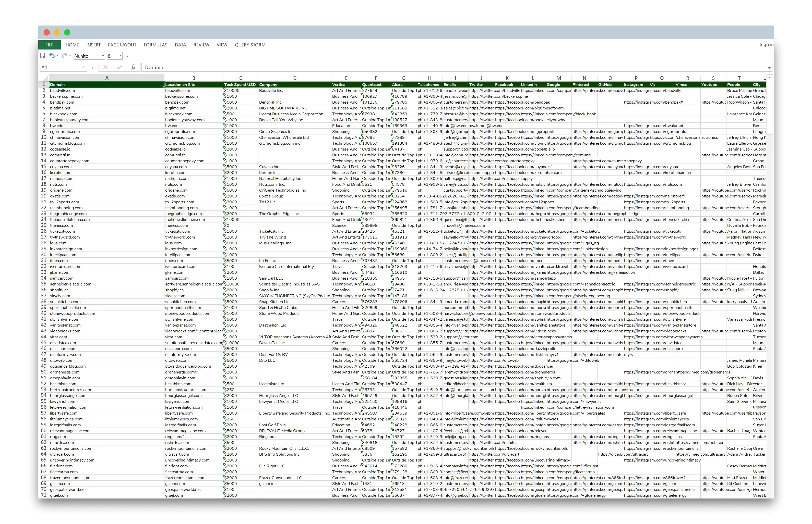Open the FILE tab
The width and height of the screenshot is (812, 524).
(x=49, y=45)
